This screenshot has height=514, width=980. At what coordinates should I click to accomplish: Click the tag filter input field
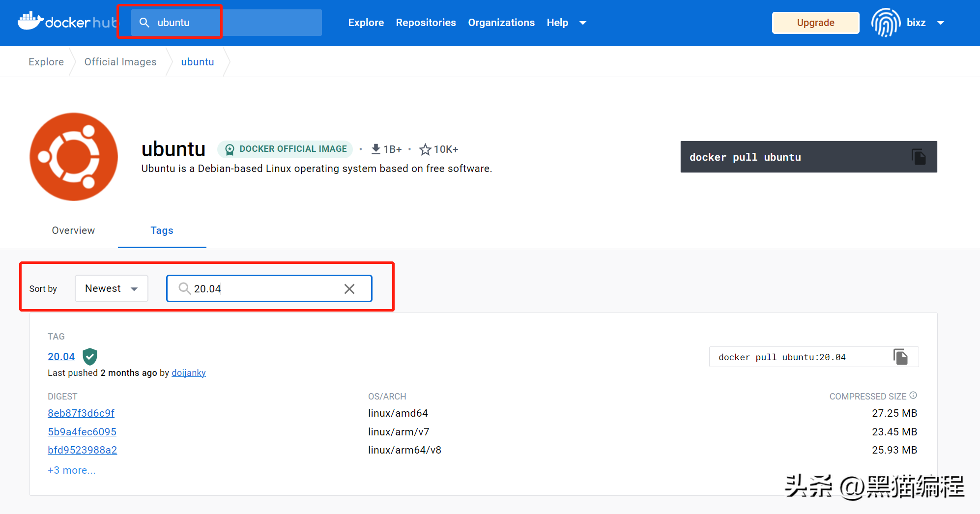265,288
